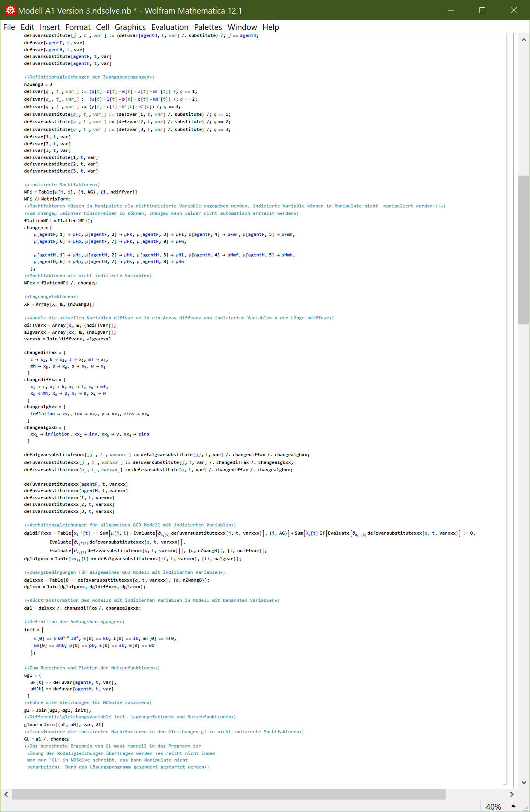Screen dimensions: 530x812
Task: Click the cell bracket on the right edge
Action: [506, 409]
